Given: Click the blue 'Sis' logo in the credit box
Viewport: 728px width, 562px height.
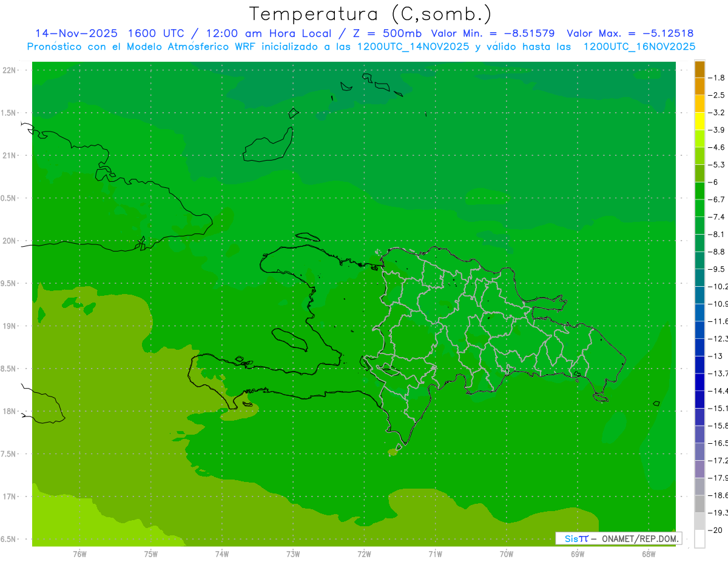Looking at the screenshot, I should (570, 538).
